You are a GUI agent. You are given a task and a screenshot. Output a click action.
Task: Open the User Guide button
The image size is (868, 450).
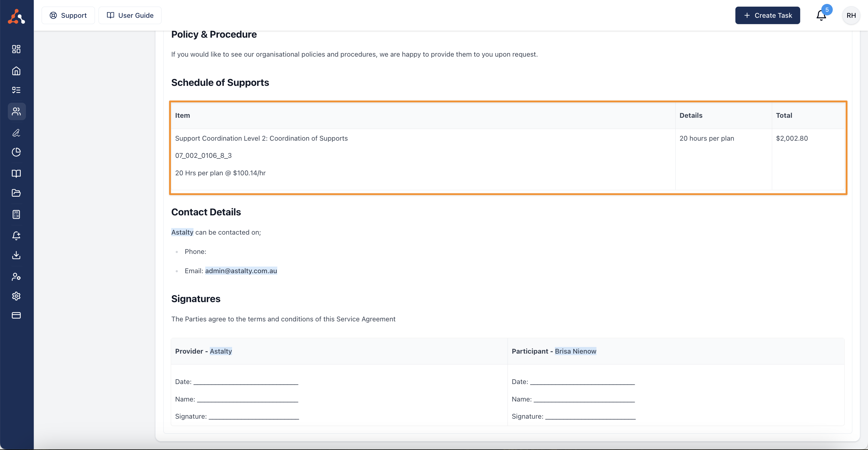[130, 15]
